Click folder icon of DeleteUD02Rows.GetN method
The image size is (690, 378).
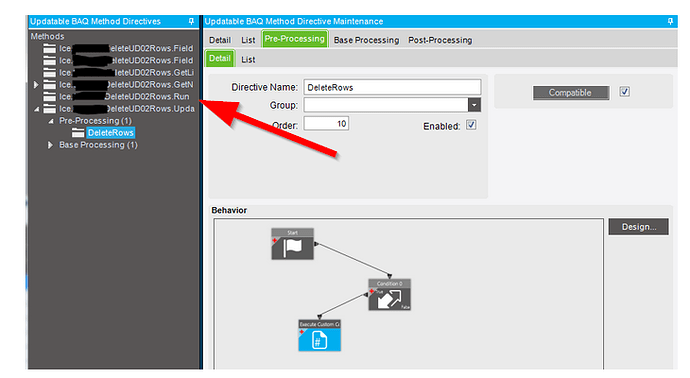49,84
